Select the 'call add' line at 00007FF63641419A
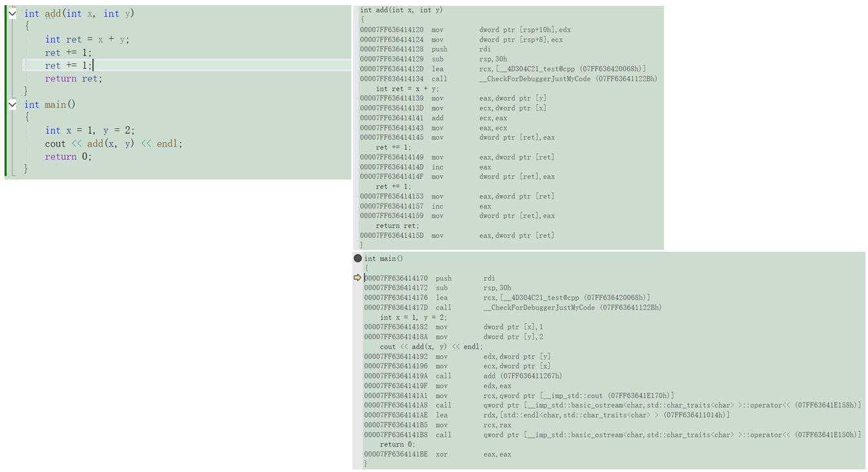The width and height of the screenshot is (868, 472). [463, 376]
